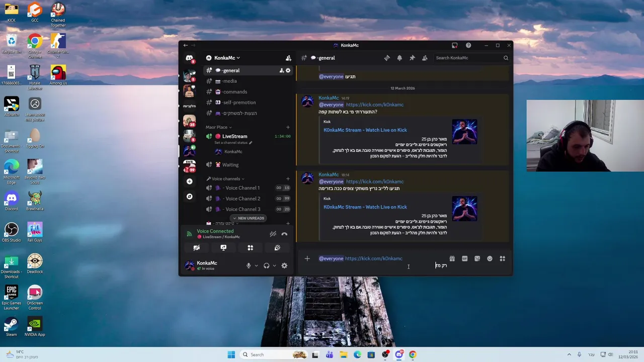
Task: Launch OBS Studio from desktop
Action: point(11,232)
